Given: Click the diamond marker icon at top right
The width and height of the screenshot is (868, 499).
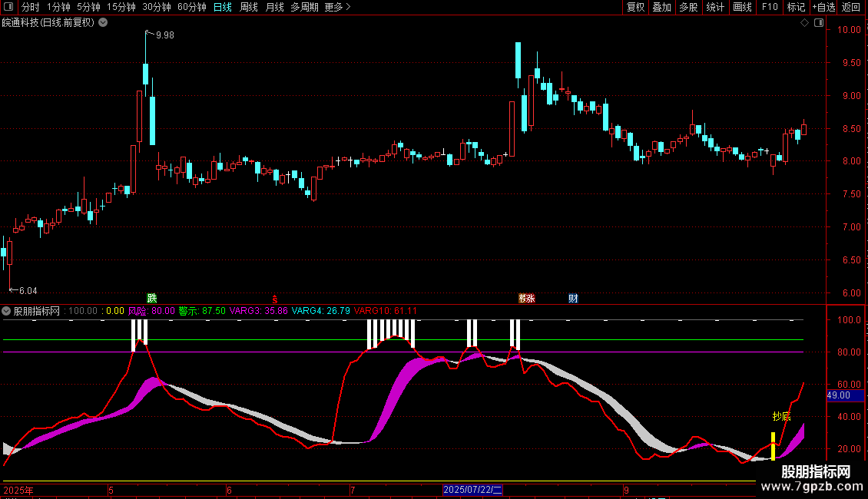Looking at the screenshot, I should tap(804, 23).
